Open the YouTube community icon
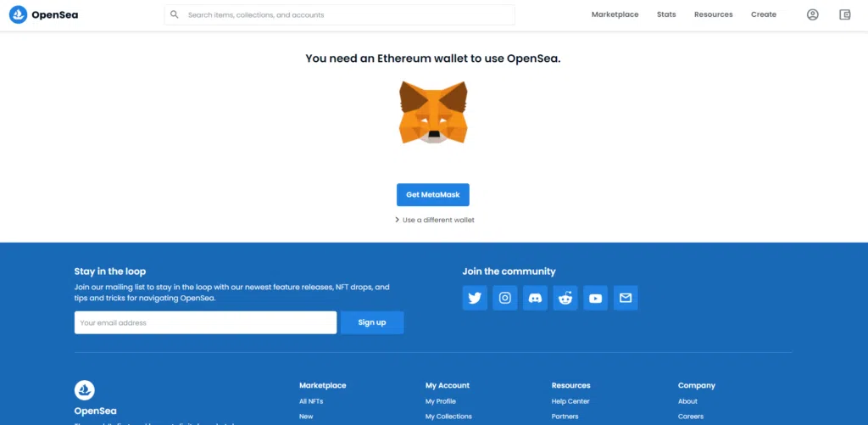The height and width of the screenshot is (425, 868). [596, 298]
